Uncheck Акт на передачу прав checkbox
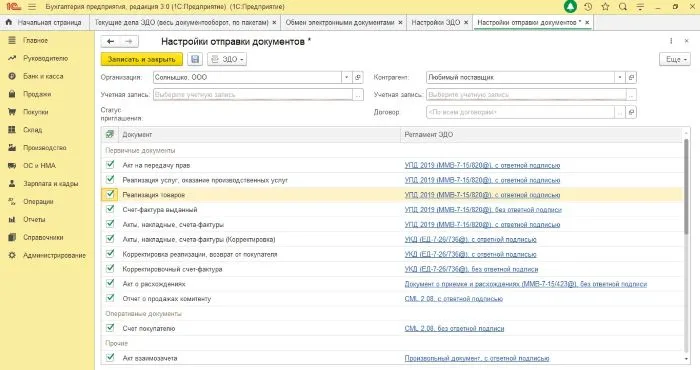The width and height of the screenshot is (700, 370). click(x=110, y=165)
